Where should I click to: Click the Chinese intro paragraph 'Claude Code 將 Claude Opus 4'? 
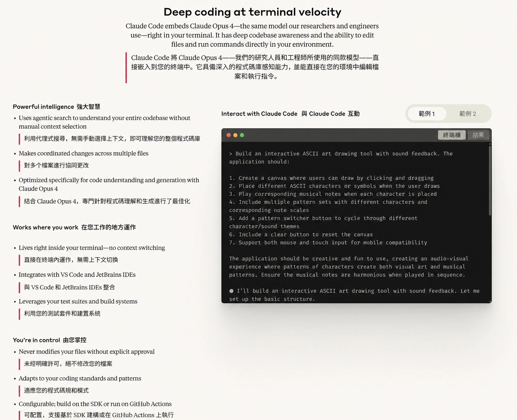pos(255,67)
